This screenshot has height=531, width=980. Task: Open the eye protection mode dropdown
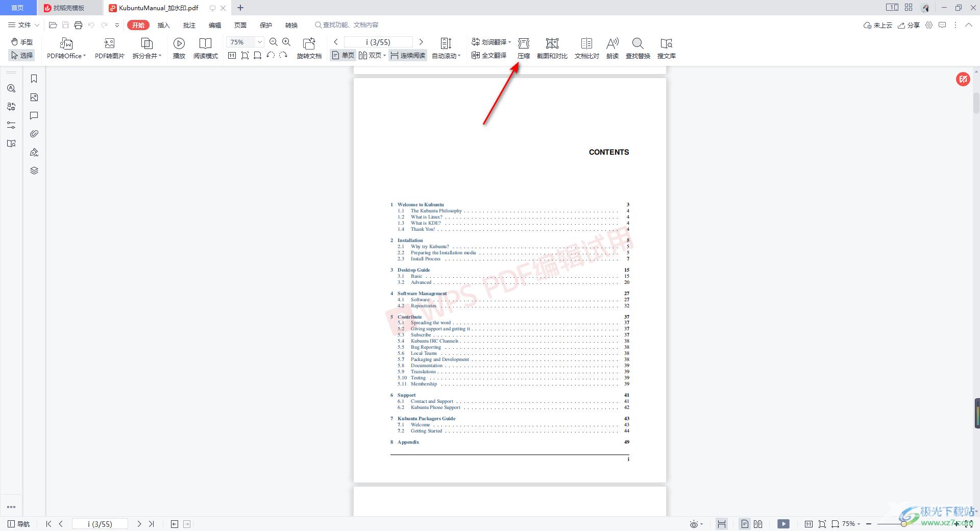tap(696, 524)
